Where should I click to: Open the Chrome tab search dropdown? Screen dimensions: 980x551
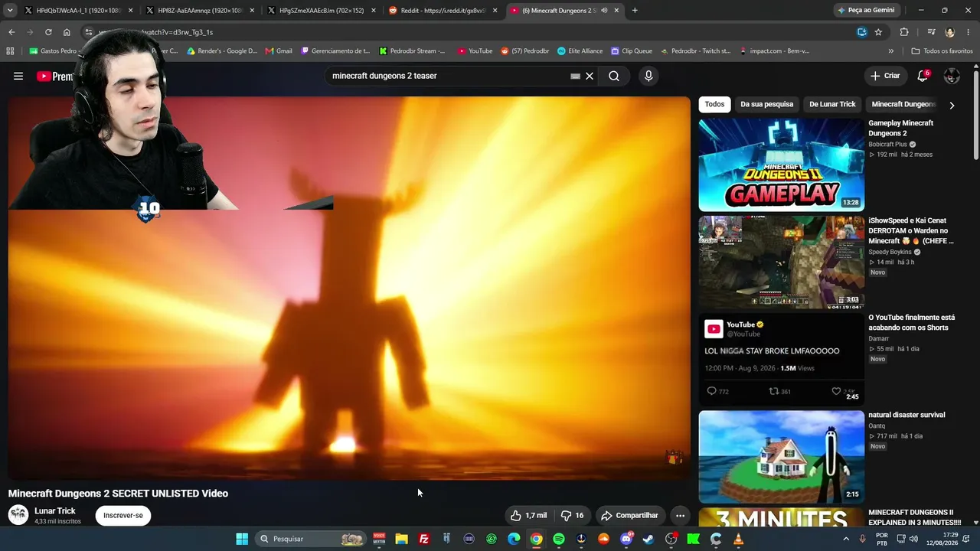point(10,11)
